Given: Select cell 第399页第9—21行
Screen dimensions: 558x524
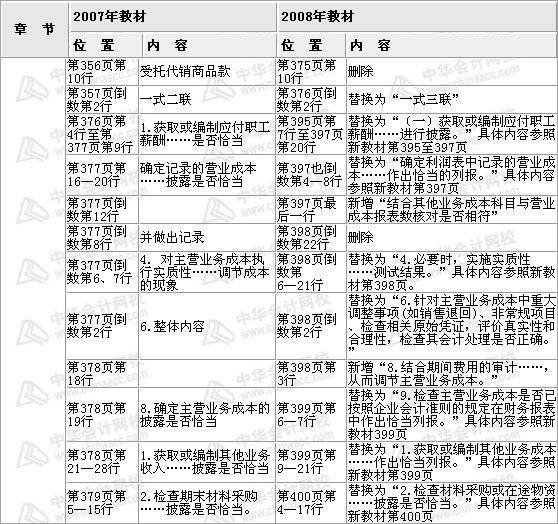Looking at the screenshot, I should 311,462.
